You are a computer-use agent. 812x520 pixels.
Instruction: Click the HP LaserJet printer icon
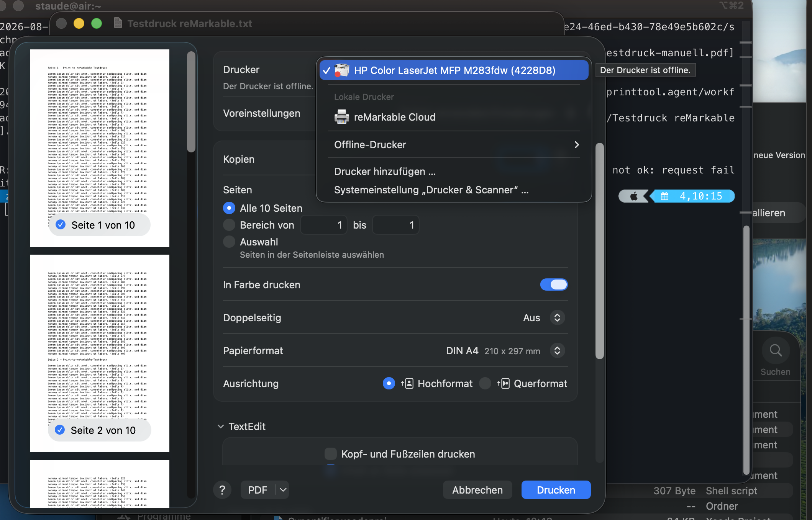click(342, 70)
